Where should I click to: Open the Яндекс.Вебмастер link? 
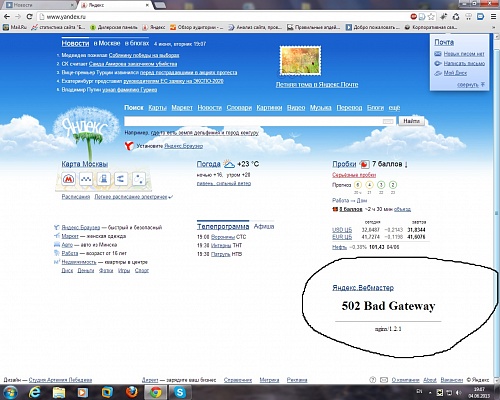click(363, 288)
